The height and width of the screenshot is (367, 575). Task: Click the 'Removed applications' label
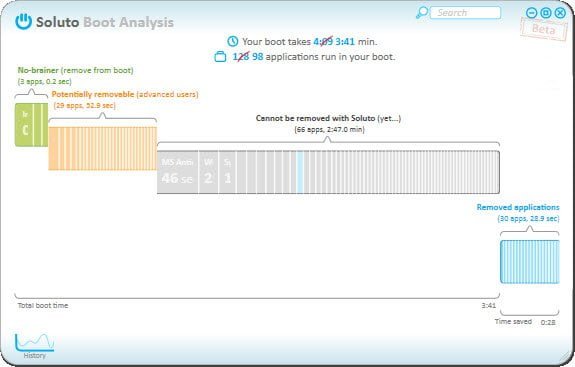[x=518, y=207]
